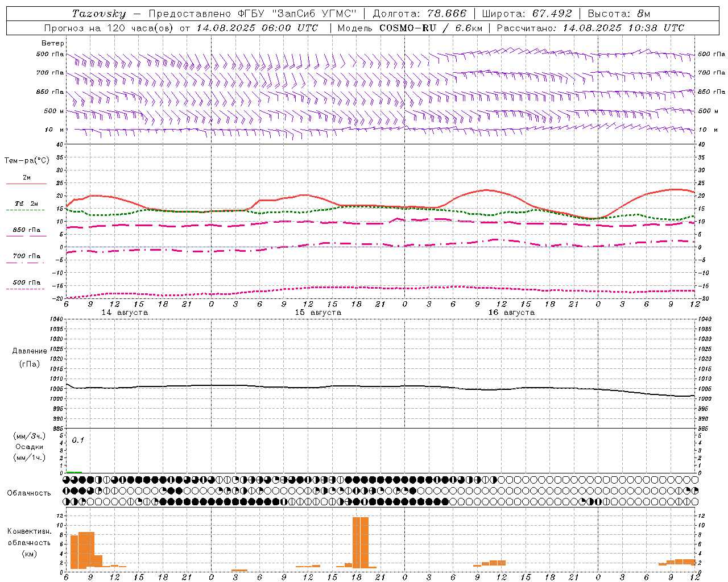Click the 'Ветер' wind panel label
Screen dimensions: 728x582
point(53,43)
